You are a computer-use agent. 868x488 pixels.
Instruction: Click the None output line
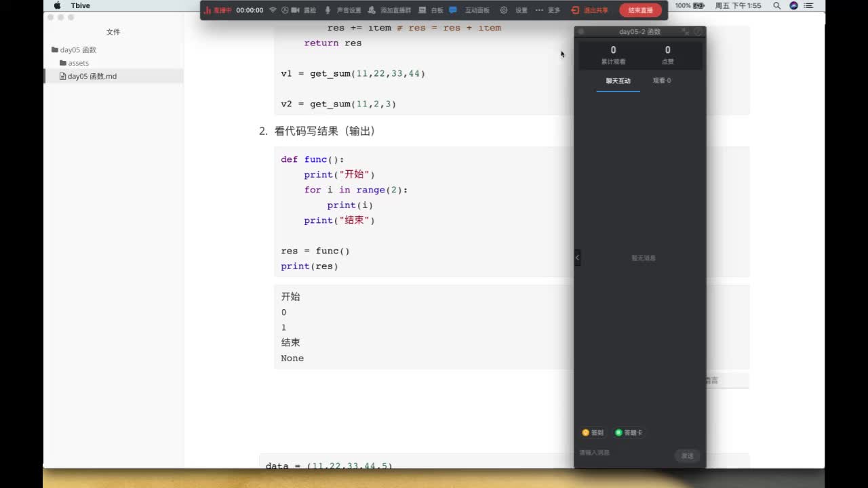pos(292,358)
